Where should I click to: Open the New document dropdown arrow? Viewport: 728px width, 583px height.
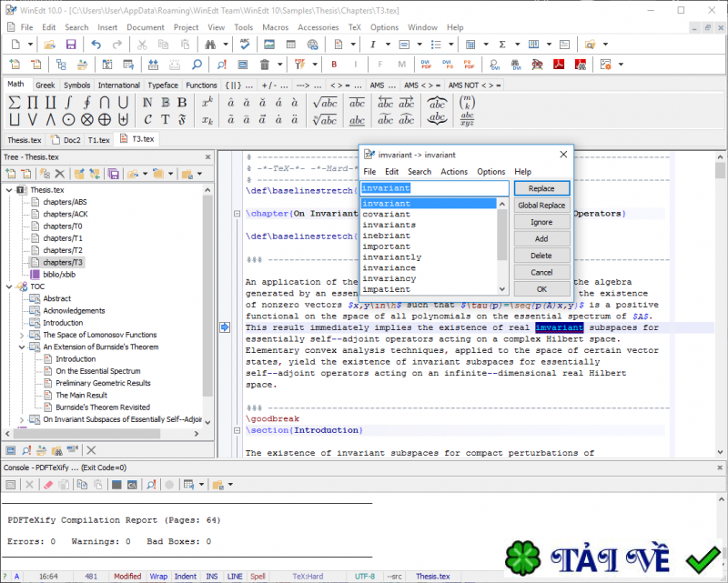[x=31, y=45]
